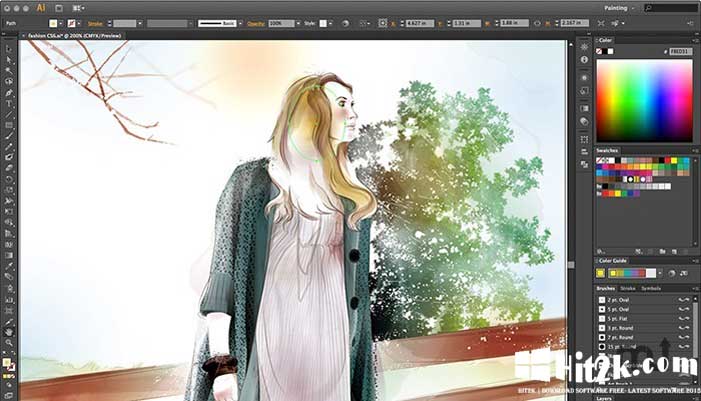Image resolution: width=701 pixels, height=401 pixels.
Task: Switch to the Symbols tab
Action: [651, 288]
